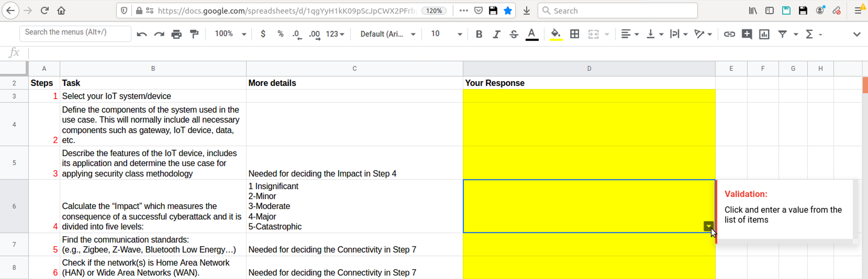868x279 pixels.
Task: Click the format as percent button
Action: (280, 34)
